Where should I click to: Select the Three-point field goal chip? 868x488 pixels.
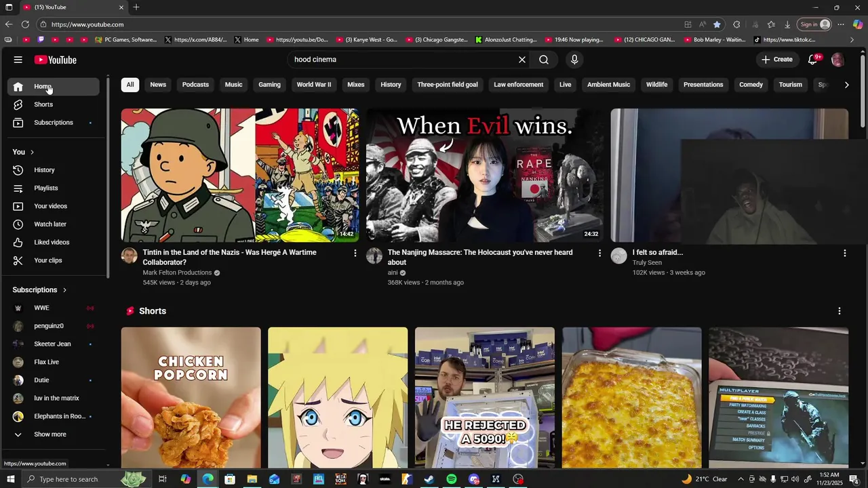pos(448,85)
